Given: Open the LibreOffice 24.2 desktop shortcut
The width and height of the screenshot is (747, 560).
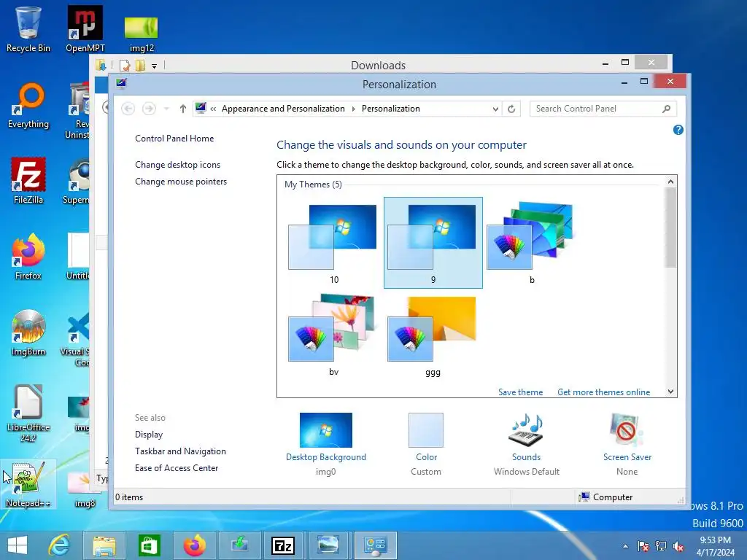Looking at the screenshot, I should click(28, 413).
